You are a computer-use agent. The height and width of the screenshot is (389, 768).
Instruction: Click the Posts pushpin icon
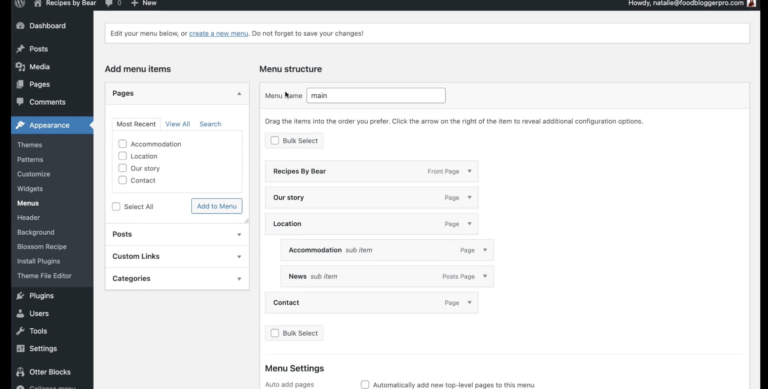20,49
